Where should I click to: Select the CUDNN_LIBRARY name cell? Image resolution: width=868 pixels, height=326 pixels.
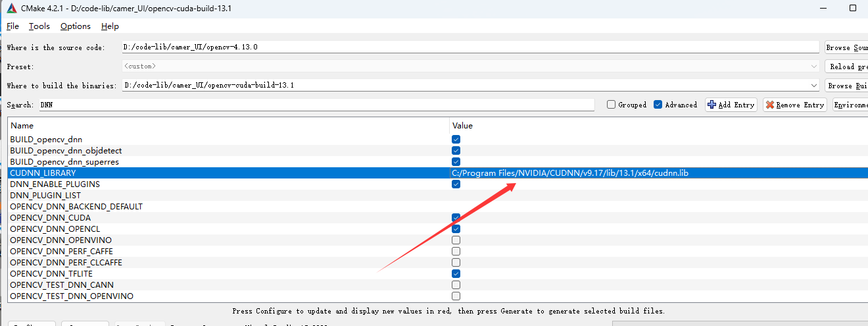[228, 173]
